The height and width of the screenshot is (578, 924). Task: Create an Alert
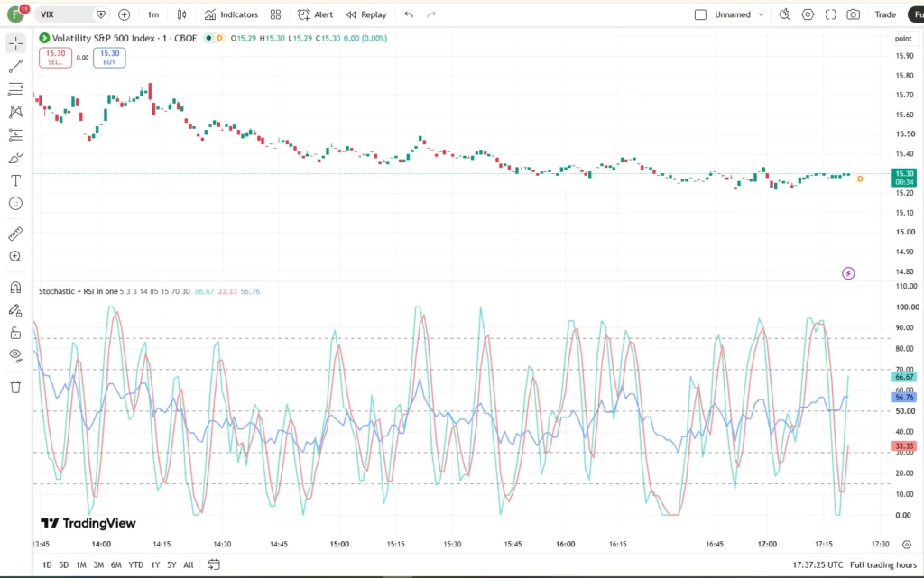[315, 14]
